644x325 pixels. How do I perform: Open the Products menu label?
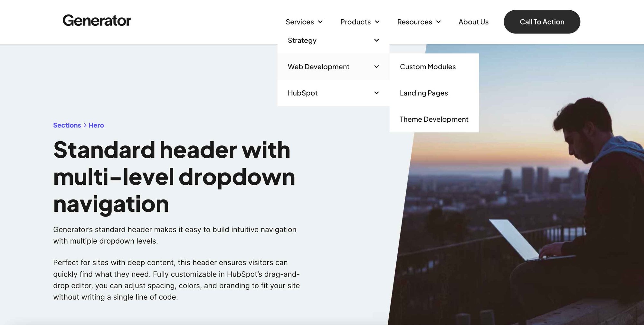(x=355, y=22)
